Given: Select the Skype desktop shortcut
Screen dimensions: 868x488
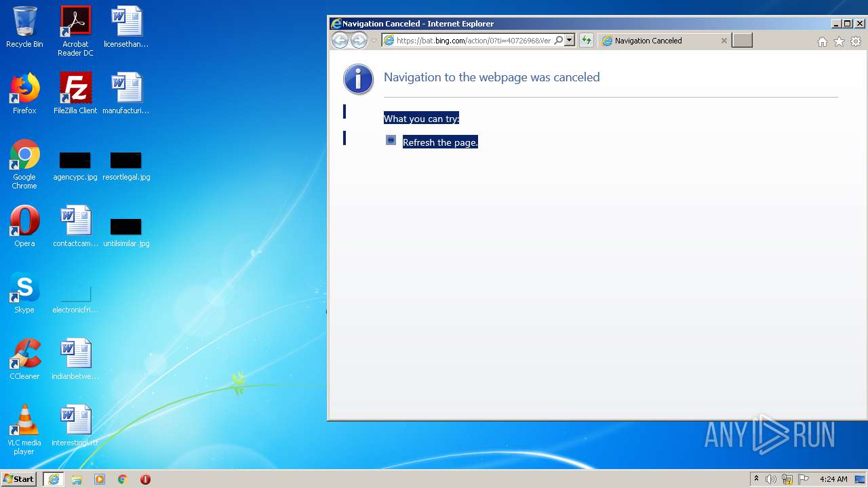Looking at the screenshot, I should [24, 293].
